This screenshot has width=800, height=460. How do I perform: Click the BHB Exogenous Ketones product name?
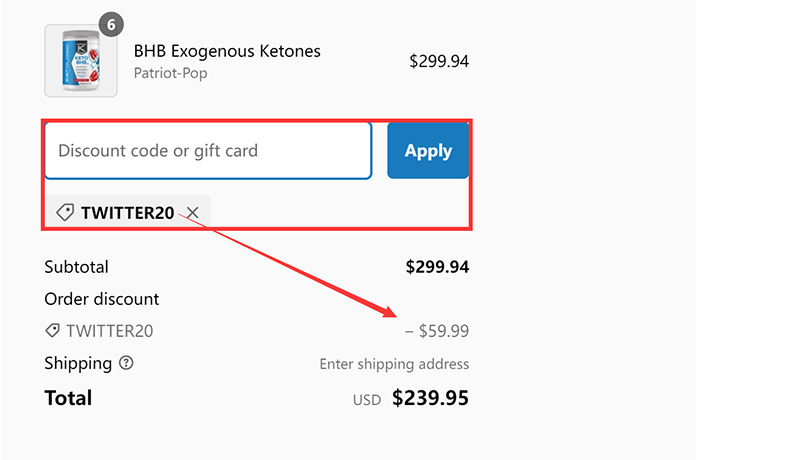pyautogui.click(x=227, y=51)
